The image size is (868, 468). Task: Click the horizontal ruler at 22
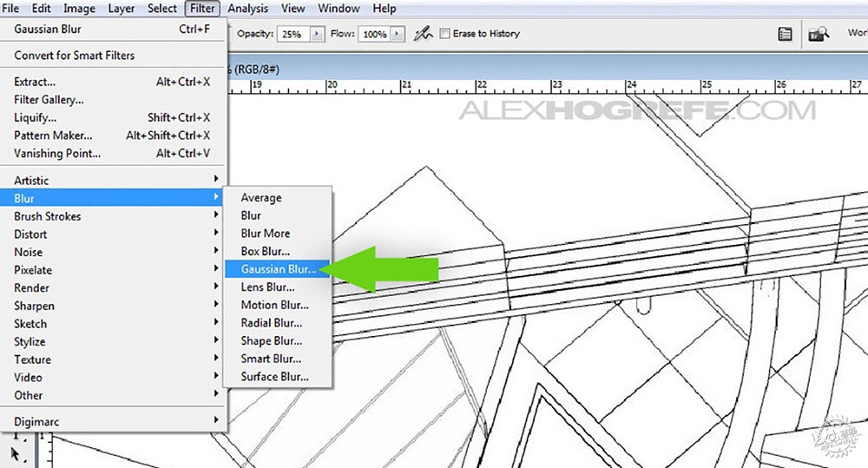point(482,85)
